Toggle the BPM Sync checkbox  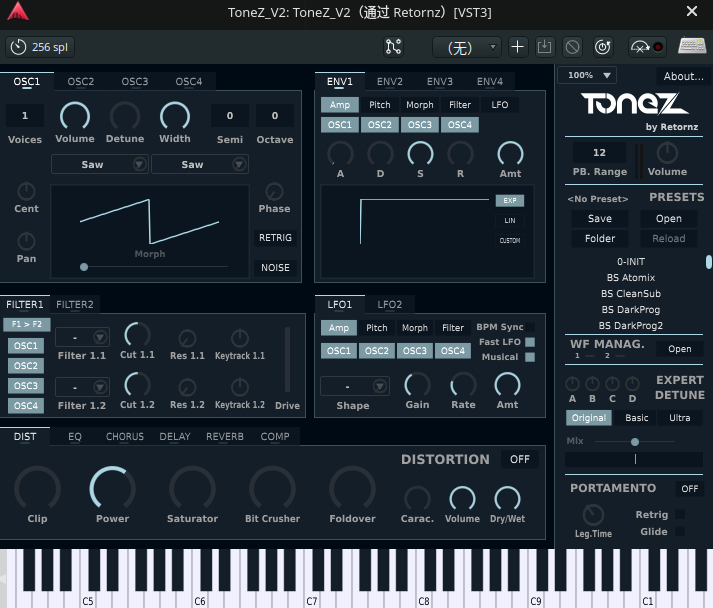[530, 327]
